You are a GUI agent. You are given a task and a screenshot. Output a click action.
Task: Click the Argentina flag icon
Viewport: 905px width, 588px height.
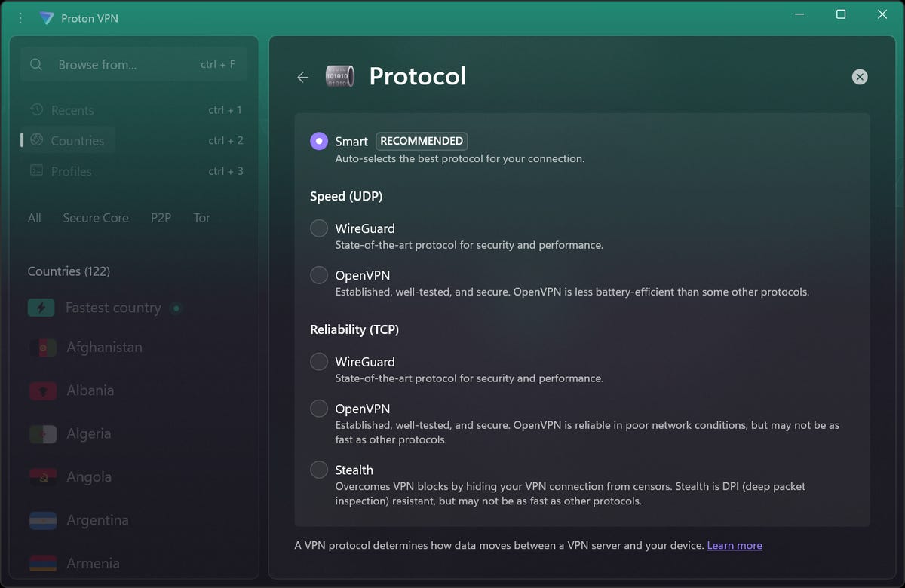41,520
